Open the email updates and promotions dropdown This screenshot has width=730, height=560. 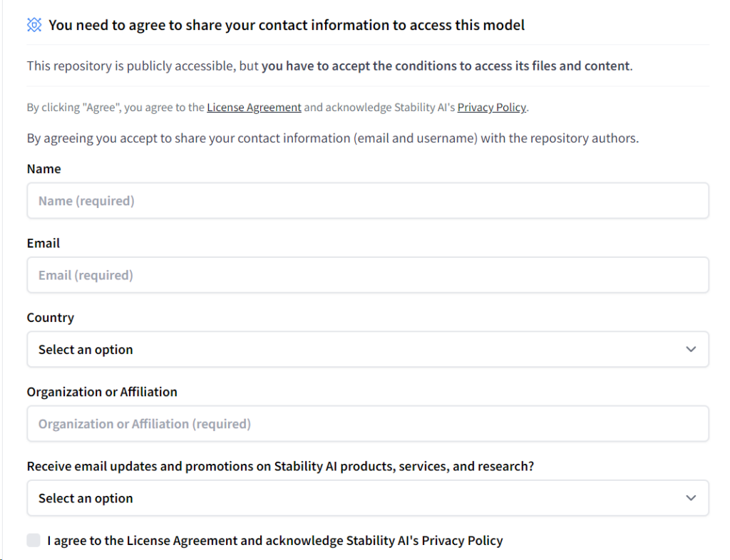coord(368,498)
